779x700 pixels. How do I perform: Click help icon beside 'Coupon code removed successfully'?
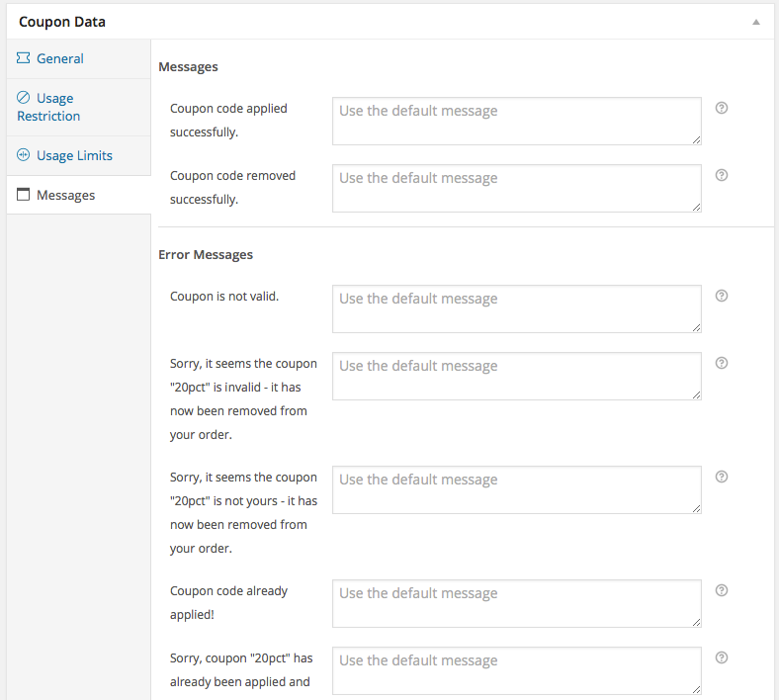(x=722, y=175)
